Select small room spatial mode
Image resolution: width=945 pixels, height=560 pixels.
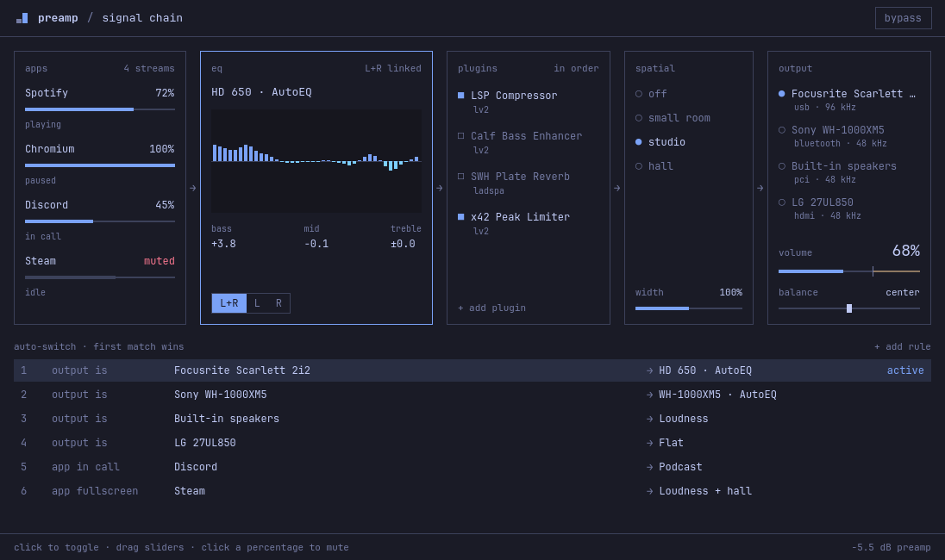coord(673,118)
